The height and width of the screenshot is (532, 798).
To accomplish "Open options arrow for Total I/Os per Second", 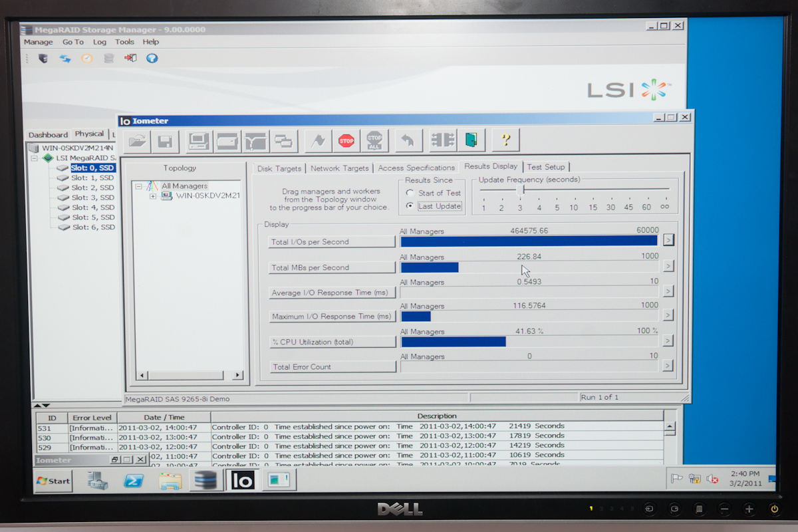I will 668,240.
